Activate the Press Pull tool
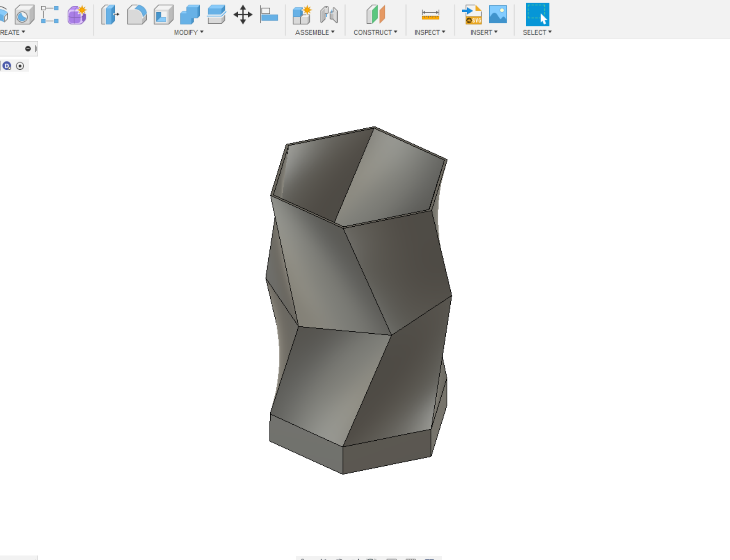This screenshot has height=560, width=730. click(x=110, y=15)
